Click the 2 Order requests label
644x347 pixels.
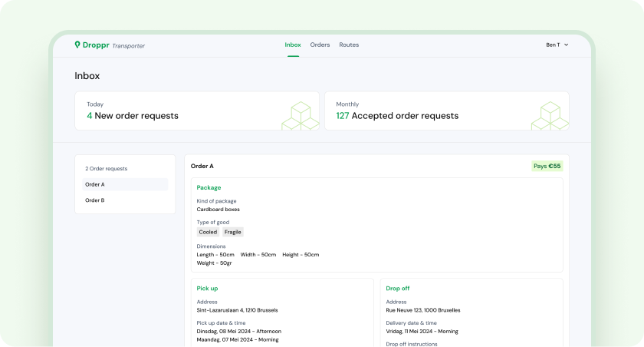pyautogui.click(x=107, y=169)
